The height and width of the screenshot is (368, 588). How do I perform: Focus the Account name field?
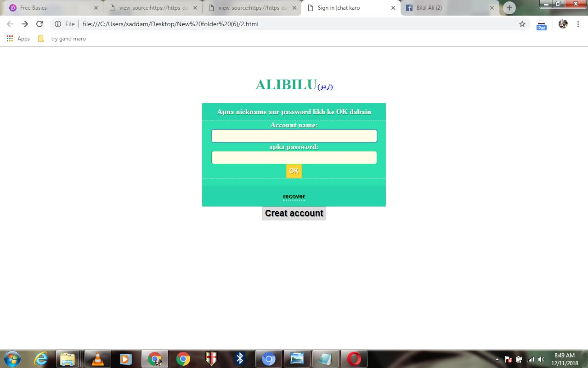(x=294, y=136)
